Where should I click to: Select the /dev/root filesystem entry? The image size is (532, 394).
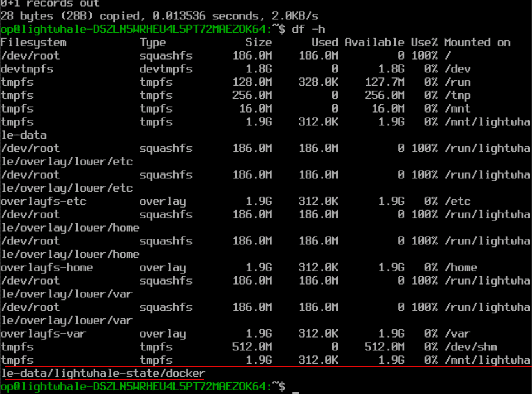tap(30, 56)
